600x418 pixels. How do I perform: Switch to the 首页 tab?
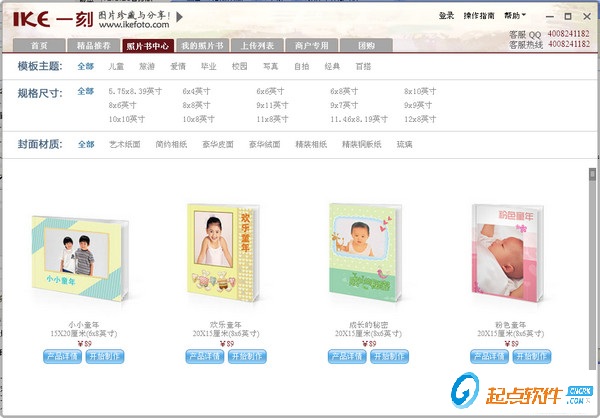point(39,46)
